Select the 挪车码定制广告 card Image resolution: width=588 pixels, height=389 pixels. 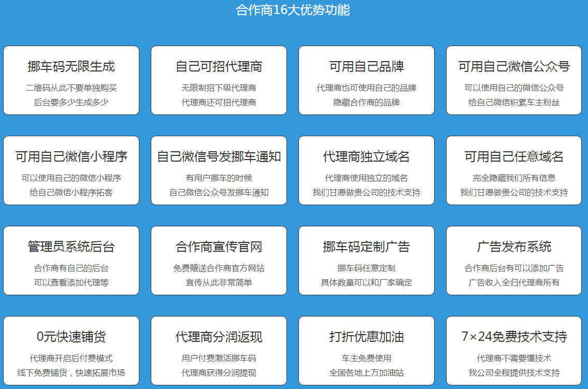coord(366,261)
